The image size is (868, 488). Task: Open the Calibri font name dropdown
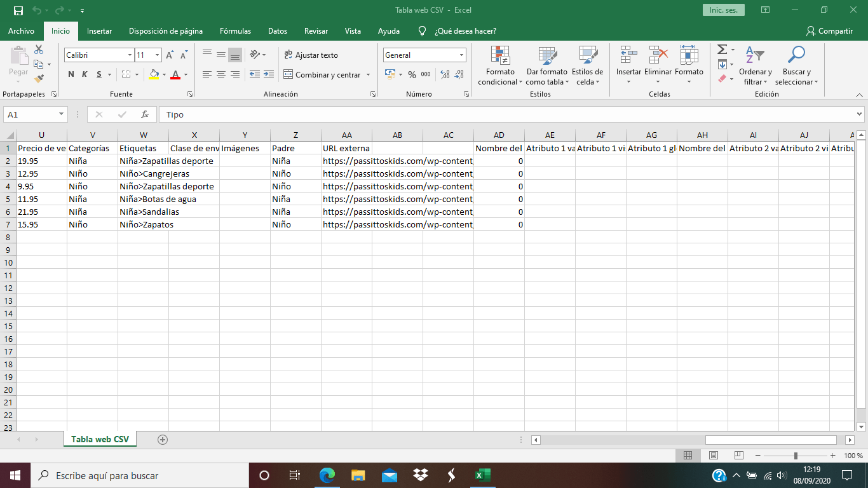click(x=130, y=55)
